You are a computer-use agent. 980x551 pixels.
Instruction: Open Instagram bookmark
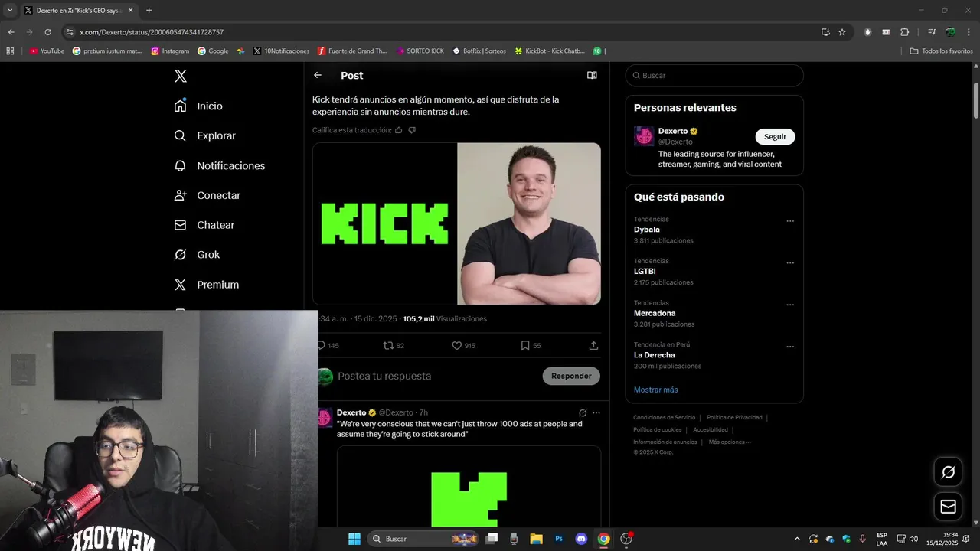(170, 51)
